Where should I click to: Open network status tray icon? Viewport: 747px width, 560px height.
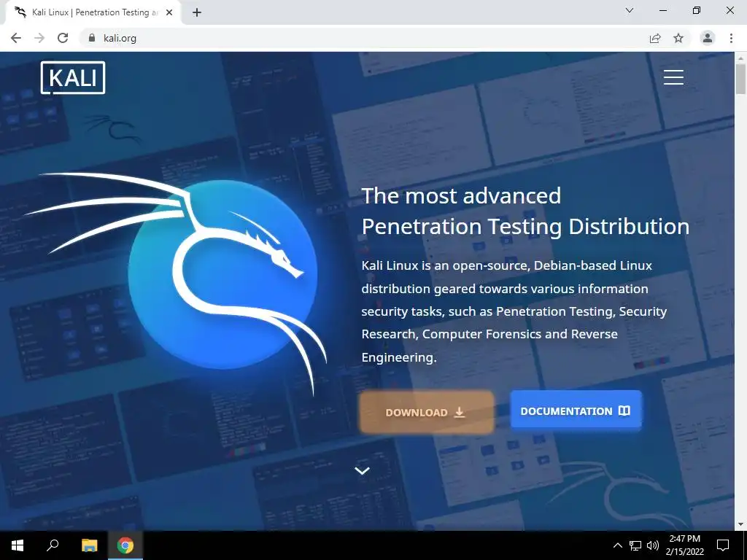635,545
